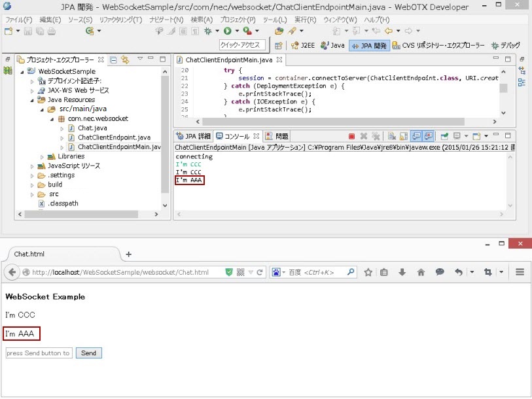Click the Firefox home icon
This screenshot has height=399, width=532.
pyautogui.click(x=421, y=272)
